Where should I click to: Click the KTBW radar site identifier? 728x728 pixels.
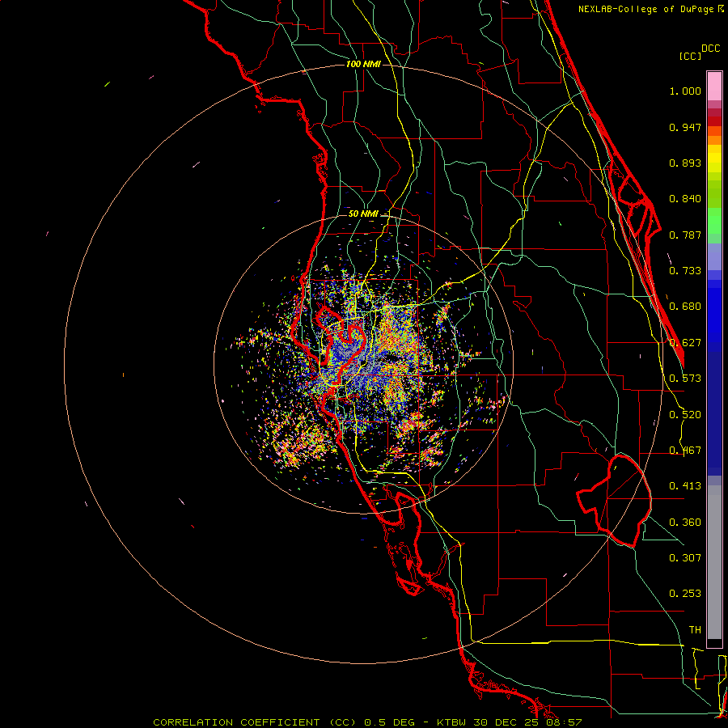(453, 722)
